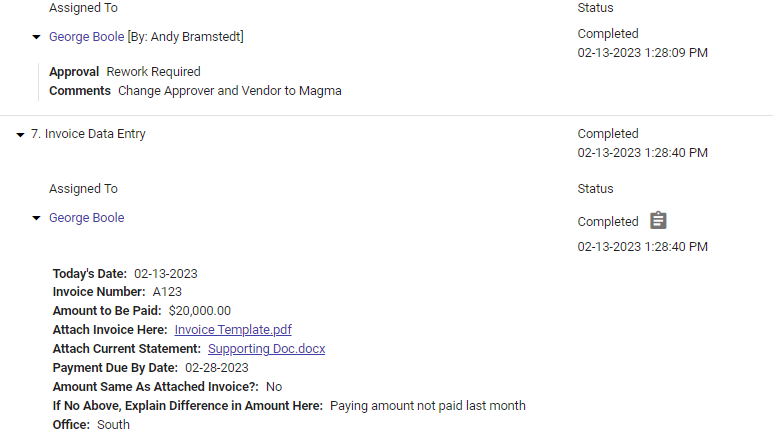Click the explanation text about last month's amount
773x431 pixels.
tap(427, 406)
